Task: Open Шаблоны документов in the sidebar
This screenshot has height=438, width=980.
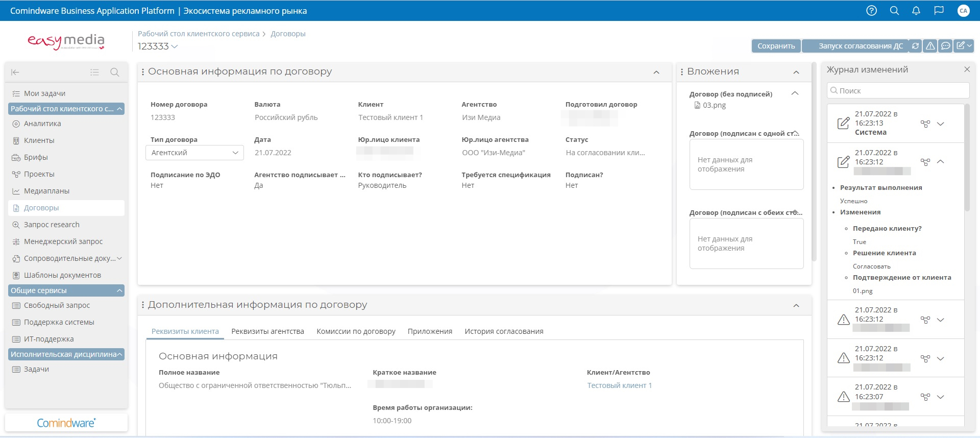Action: (66, 275)
